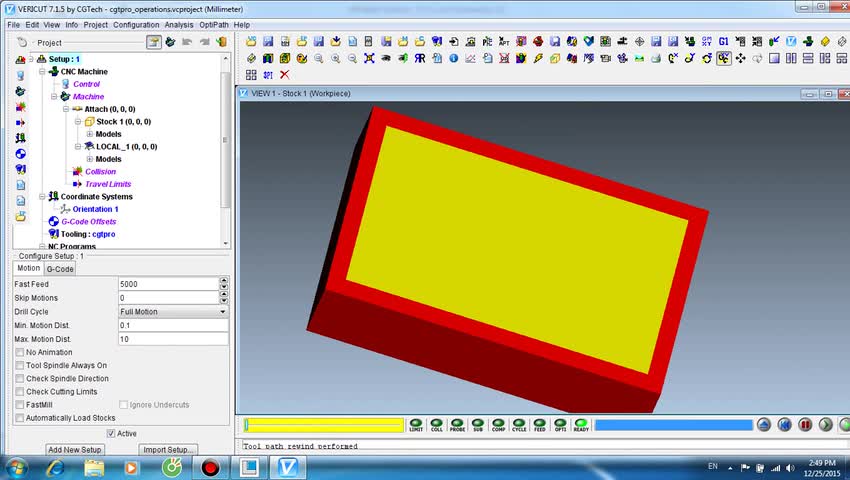Click the eye view icon

point(386,58)
